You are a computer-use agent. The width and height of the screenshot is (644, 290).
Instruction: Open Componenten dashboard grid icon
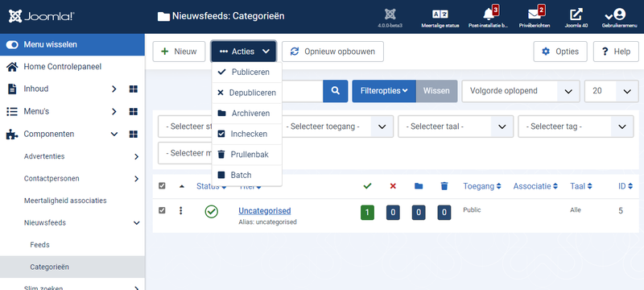pos(133,134)
